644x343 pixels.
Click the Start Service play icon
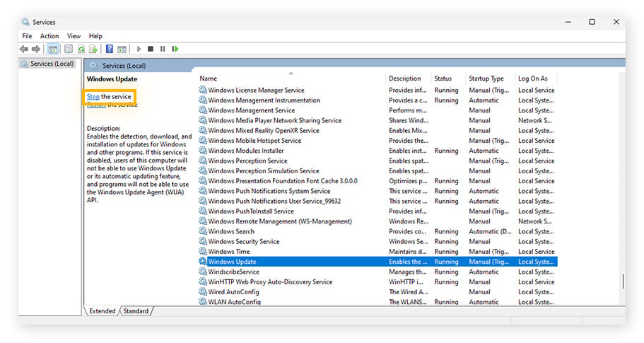tap(139, 49)
